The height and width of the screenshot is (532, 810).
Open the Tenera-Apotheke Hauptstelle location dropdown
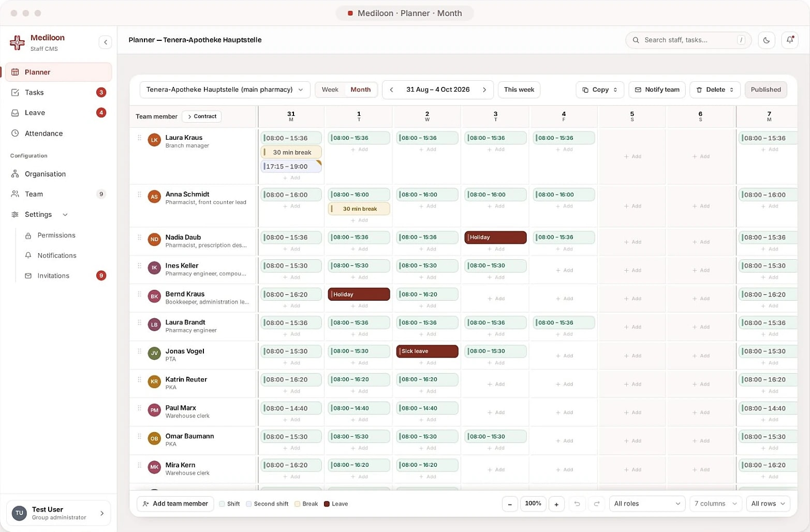click(x=225, y=90)
